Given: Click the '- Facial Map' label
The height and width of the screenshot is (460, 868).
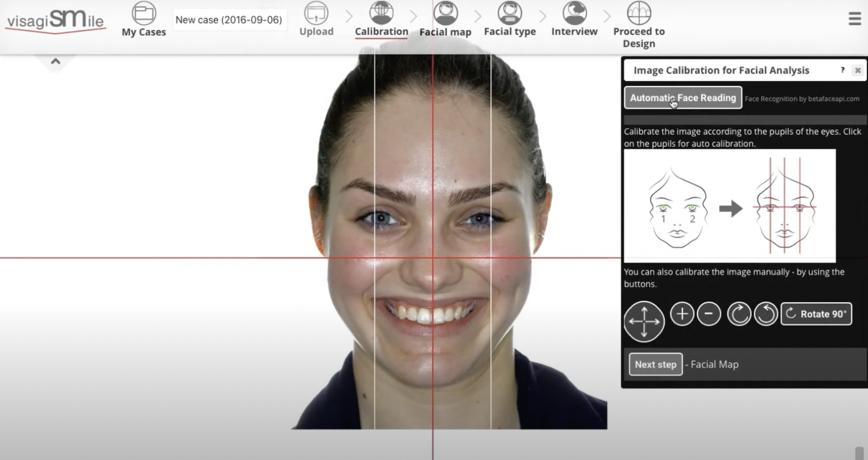Looking at the screenshot, I should [x=712, y=364].
